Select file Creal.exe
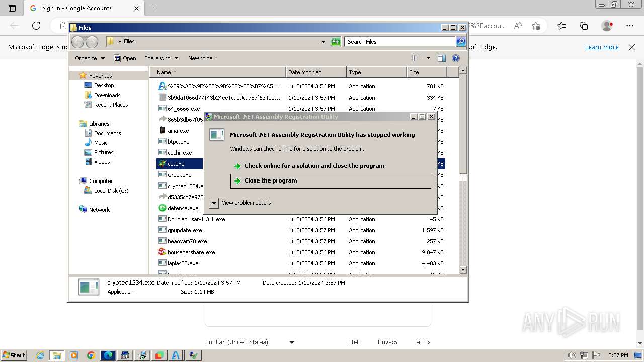 [x=179, y=175]
